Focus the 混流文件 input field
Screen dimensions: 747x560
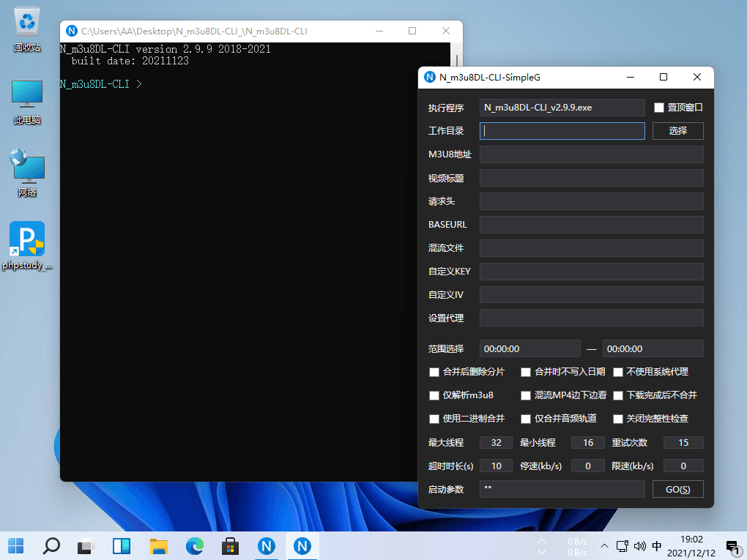591,247
